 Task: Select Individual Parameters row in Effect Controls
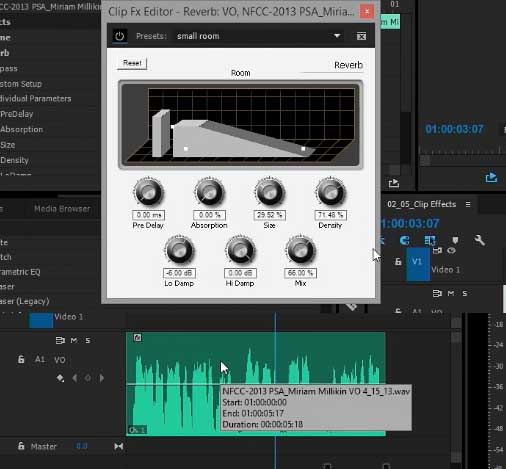click(x=35, y=99)
